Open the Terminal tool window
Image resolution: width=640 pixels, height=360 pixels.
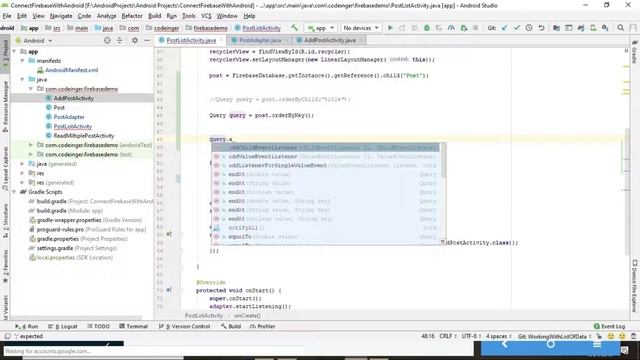tap(133, 327)
